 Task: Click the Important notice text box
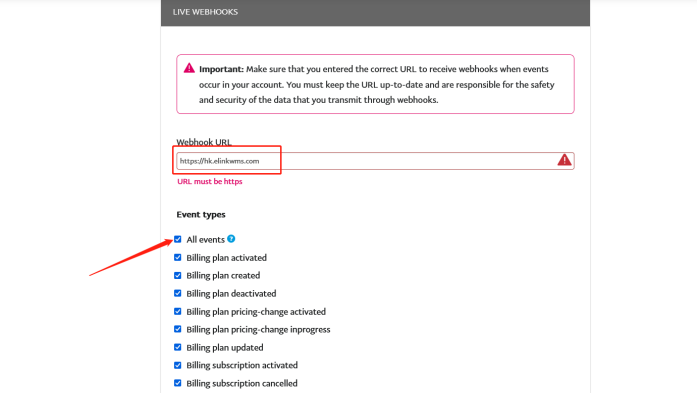pos(375,84)
